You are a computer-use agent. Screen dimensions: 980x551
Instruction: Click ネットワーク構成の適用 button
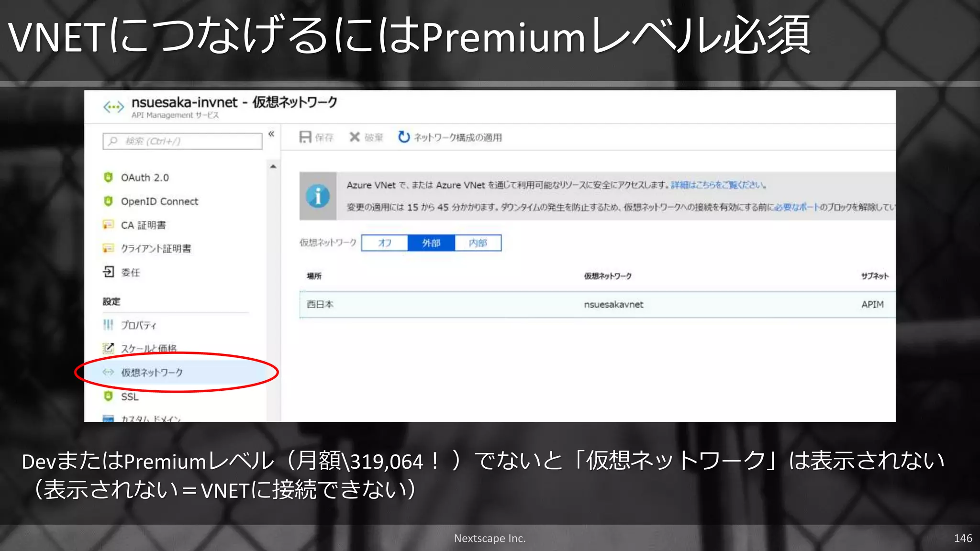(450, 137)
